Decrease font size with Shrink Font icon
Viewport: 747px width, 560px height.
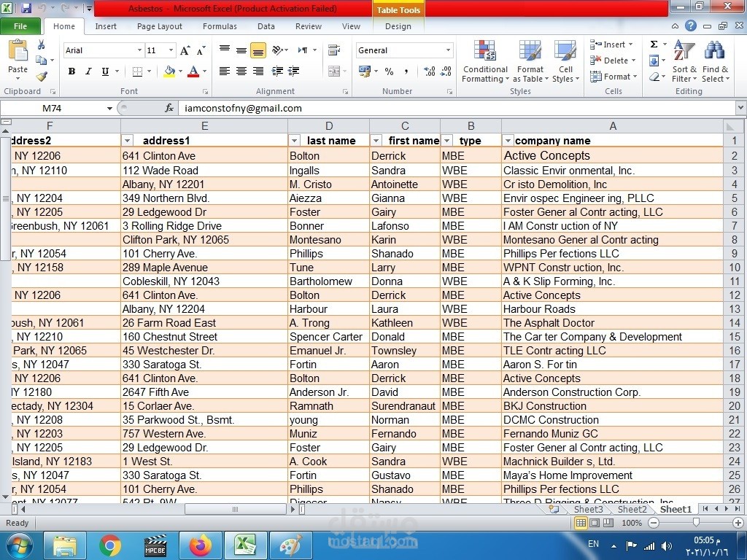[x=201, y=50]
